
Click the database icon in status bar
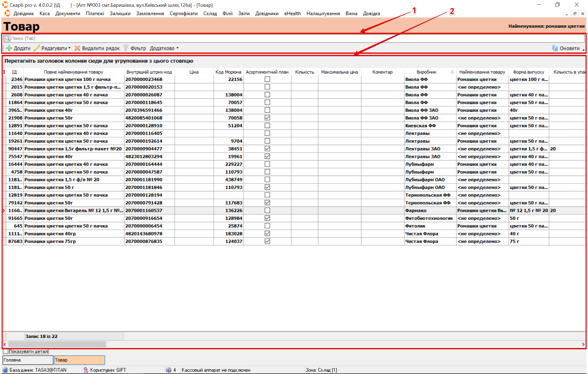[5, 370]
